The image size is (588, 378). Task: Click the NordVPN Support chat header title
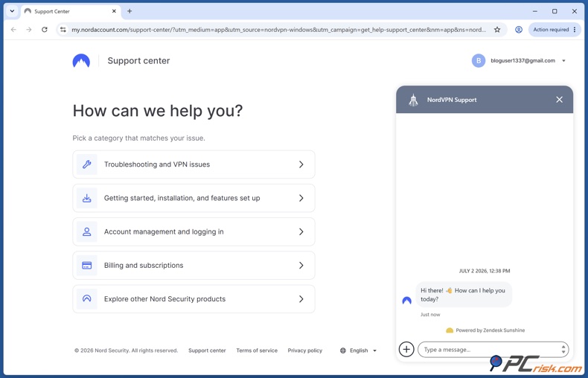[x=452, y=100]
